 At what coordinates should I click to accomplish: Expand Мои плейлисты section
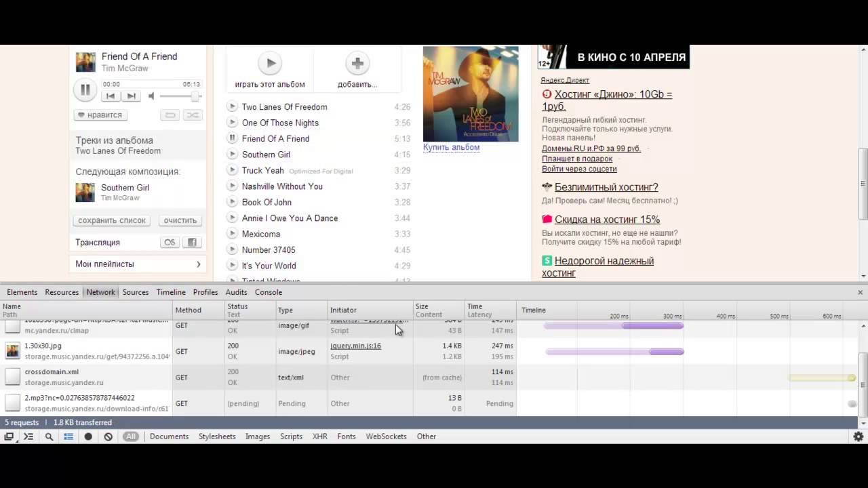[x=138, y=264]
